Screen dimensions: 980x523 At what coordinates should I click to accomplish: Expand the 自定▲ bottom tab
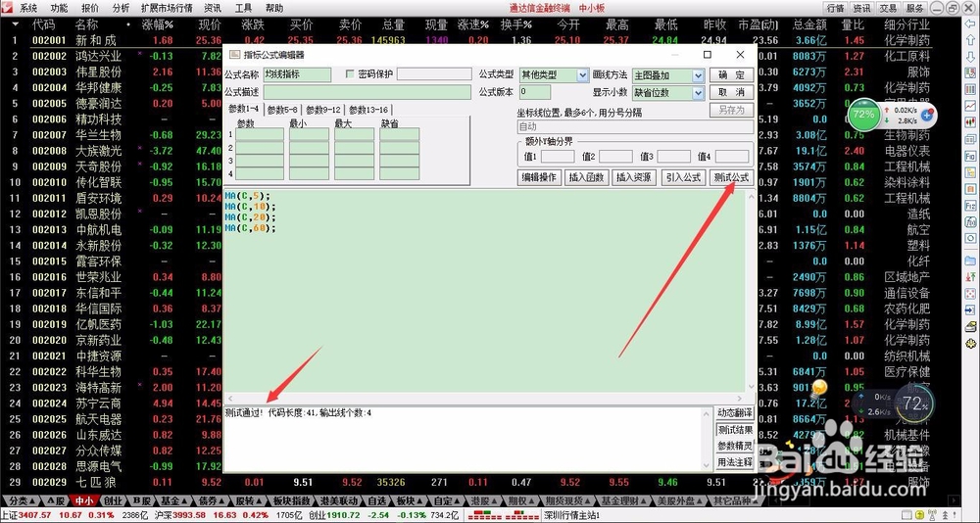click(x=448, y=500)
